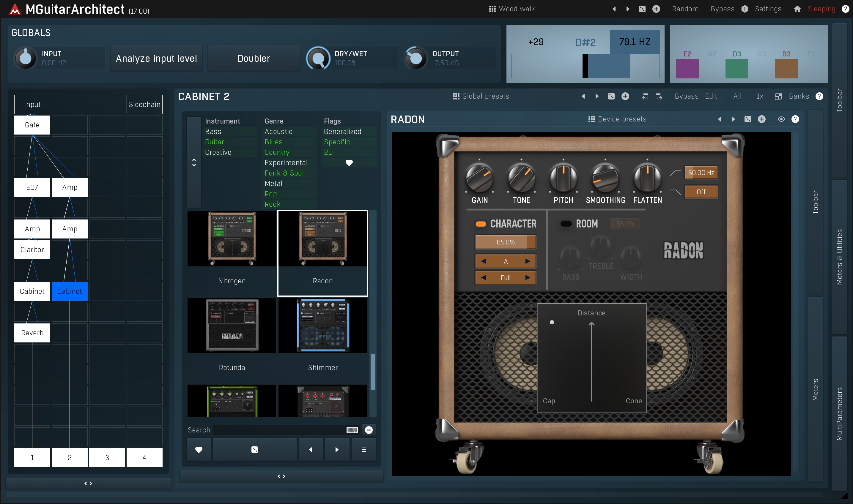The width and height of the screenshot is (853, 504).
Task: Click the plus icon in Cabinet 2 header
Action: pos(625,97)
